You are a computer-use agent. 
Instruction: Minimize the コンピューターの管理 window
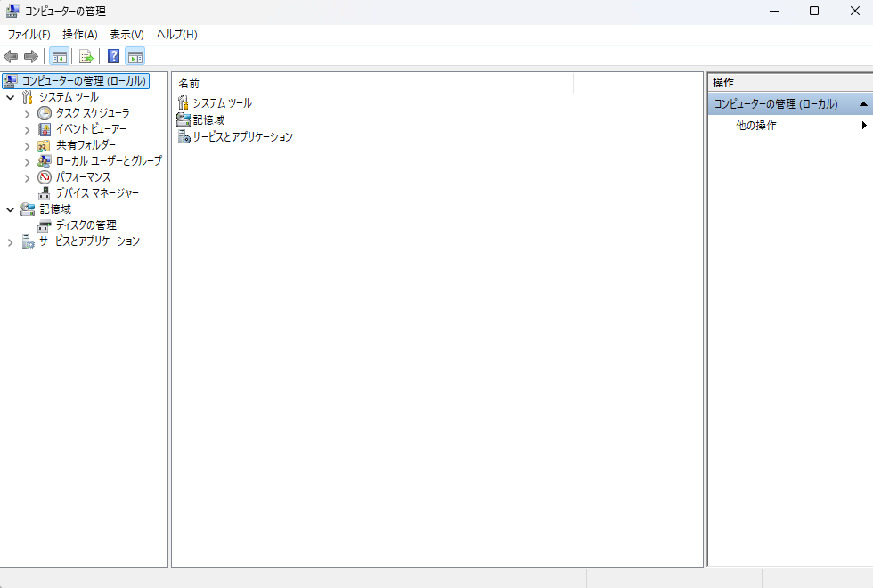click(774, 11)
